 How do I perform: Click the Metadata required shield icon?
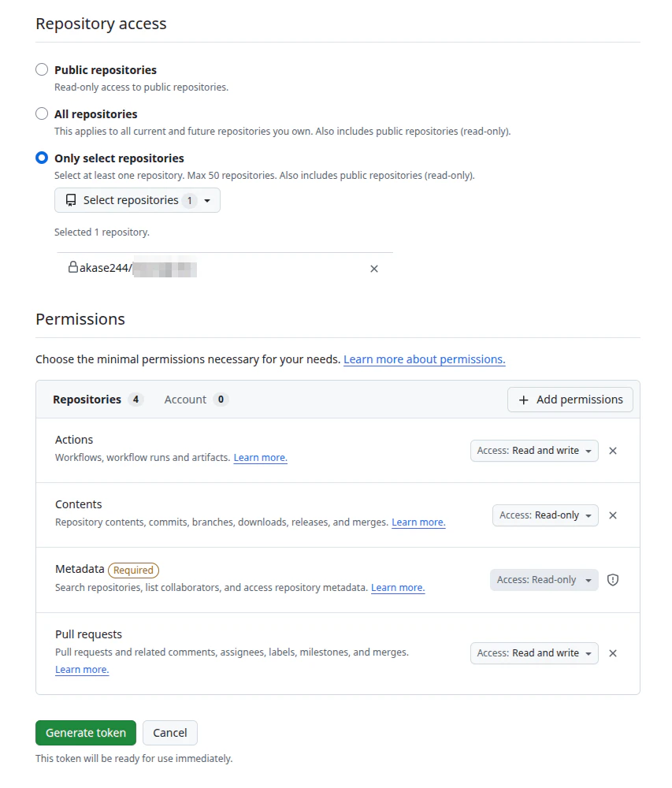coord(613,580)
